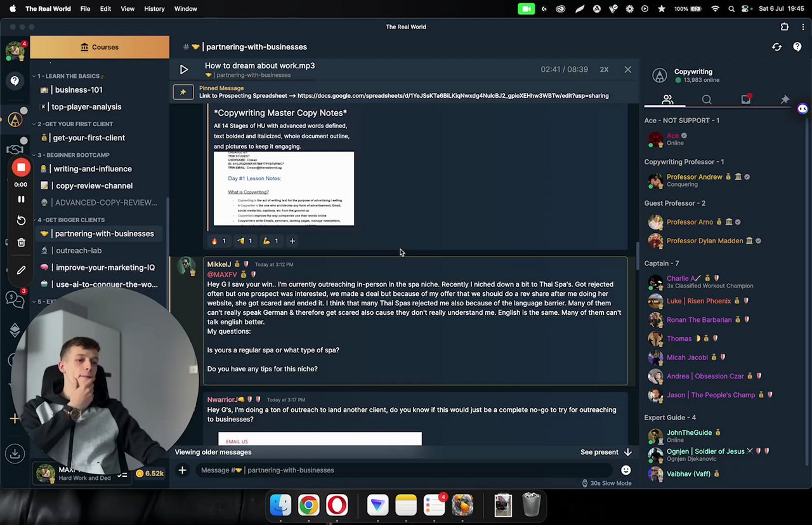The height and width of the screenshot is (525, 812).
Task: Open Google Chrome from the Dock
Action: (308, 505)
